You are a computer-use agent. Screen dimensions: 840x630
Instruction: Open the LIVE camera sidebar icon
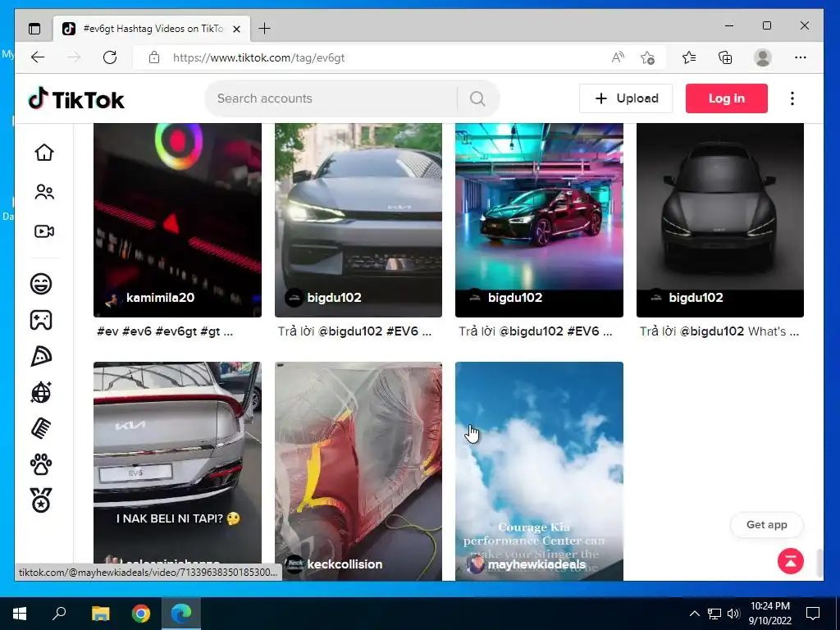click(x=44, y=231)
